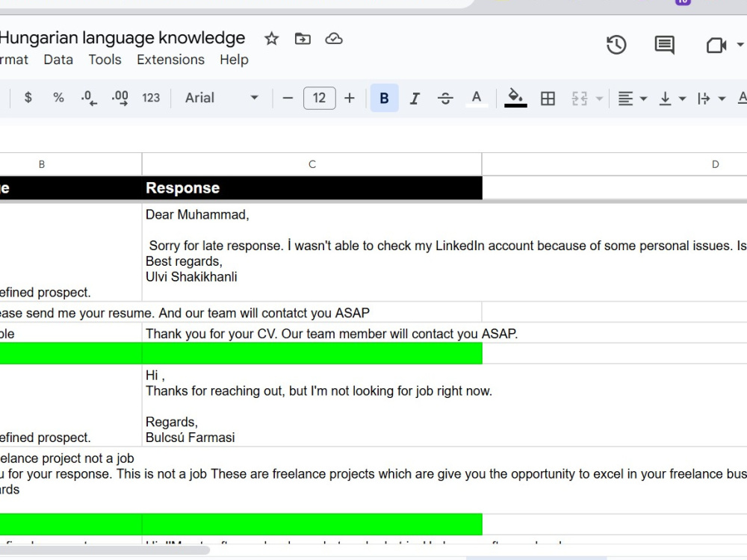Increase font size plus button

coord(349,98)
